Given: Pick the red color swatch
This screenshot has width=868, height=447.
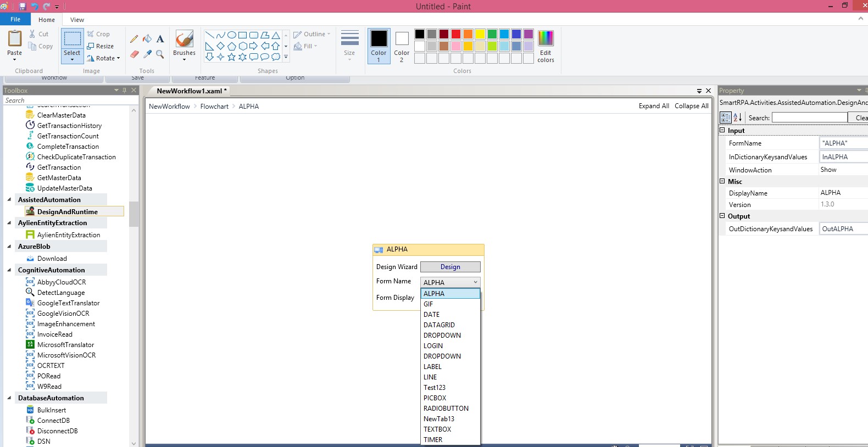Looking at the screenshot, I should tap(455, 34).
